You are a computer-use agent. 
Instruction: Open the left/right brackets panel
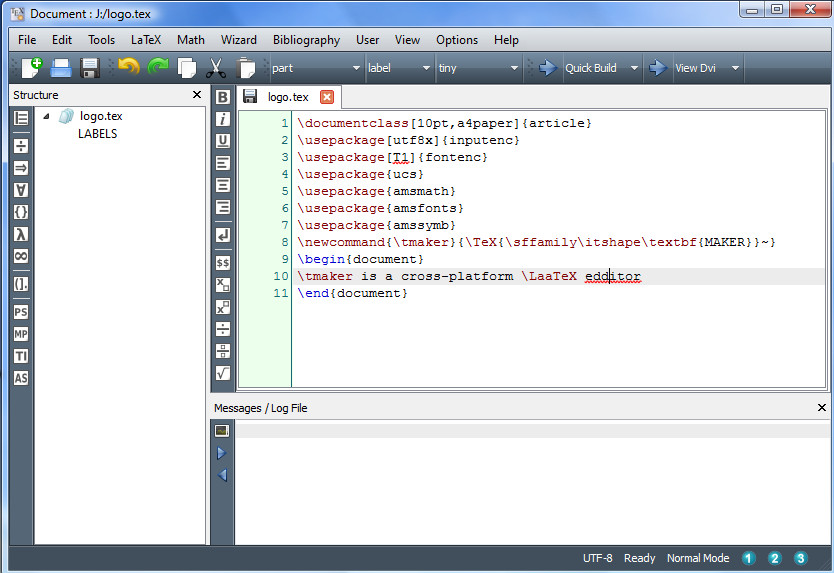click(21, 284)
